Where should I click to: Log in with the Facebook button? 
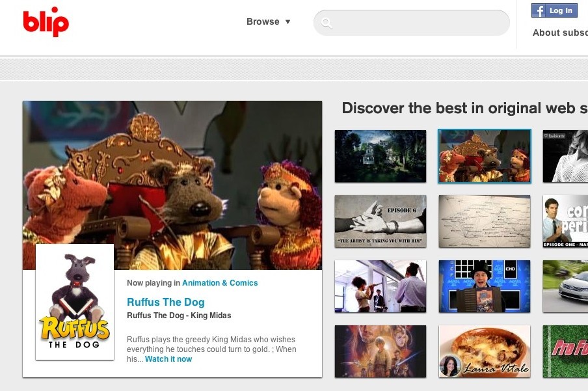point(554,10)
